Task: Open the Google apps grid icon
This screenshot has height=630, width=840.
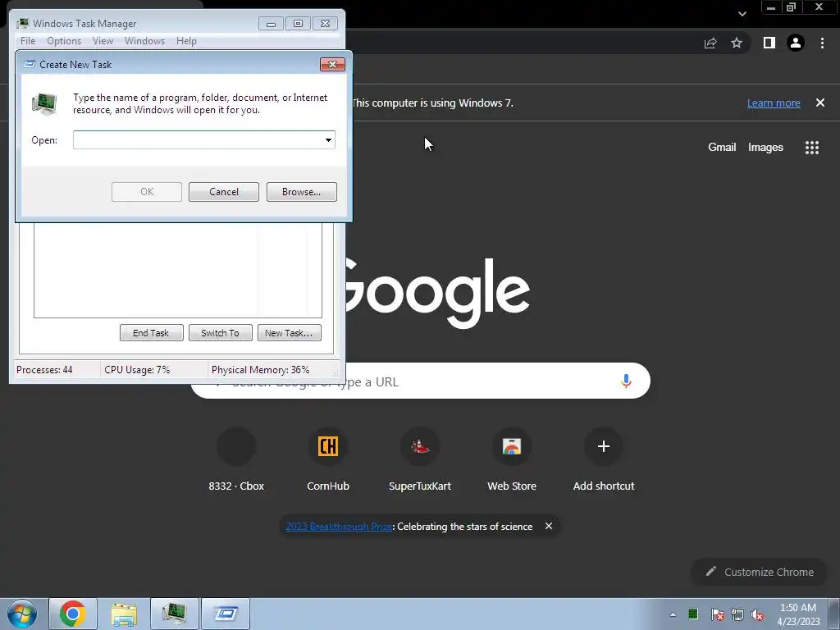Action: coord(812,148)
